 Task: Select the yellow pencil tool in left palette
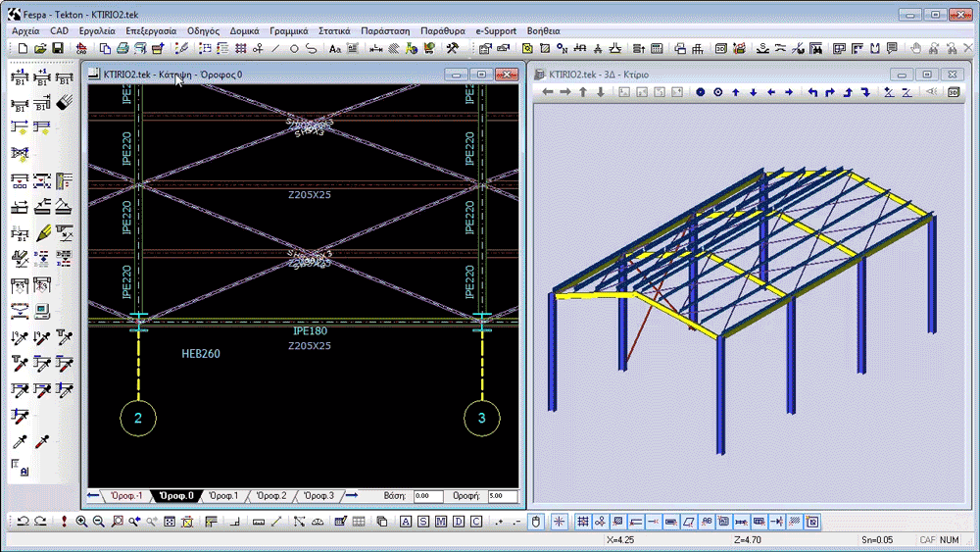(x=42, y=233)
